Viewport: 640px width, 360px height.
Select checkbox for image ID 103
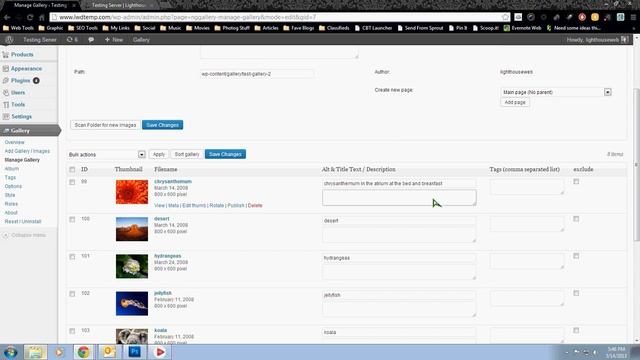72,331
